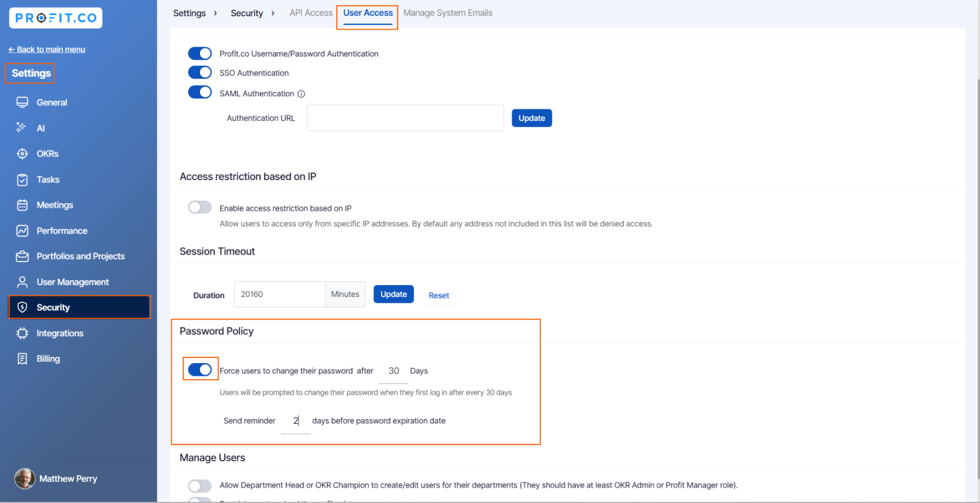This screenshot has height=503, width=980.
Task: Click SAML Authentication info icon
Action: tap(302, 94)
